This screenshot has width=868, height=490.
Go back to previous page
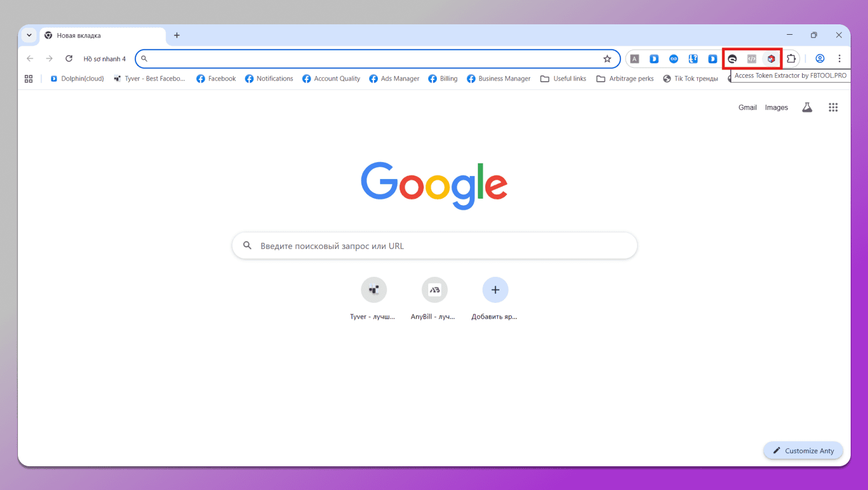point(30,58)
